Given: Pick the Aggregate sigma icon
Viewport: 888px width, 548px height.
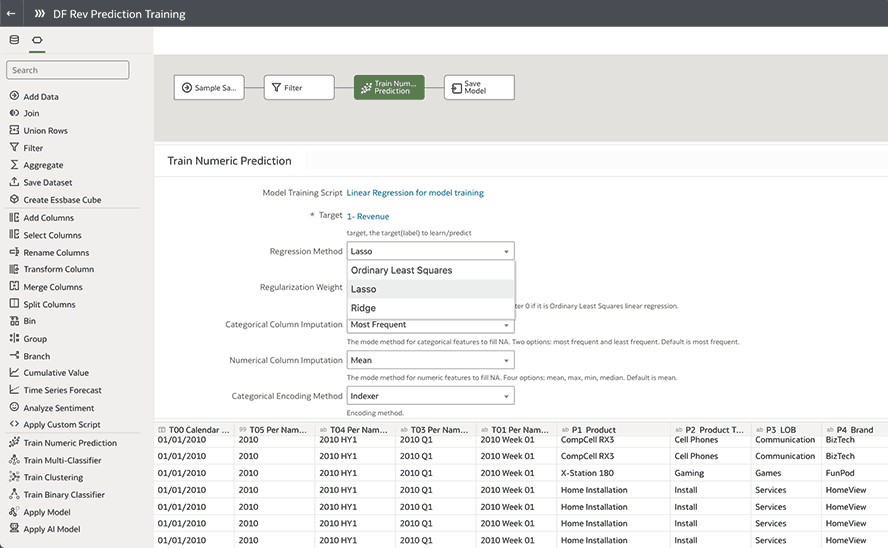Looking at the screenshot, I should click(14, 165).
